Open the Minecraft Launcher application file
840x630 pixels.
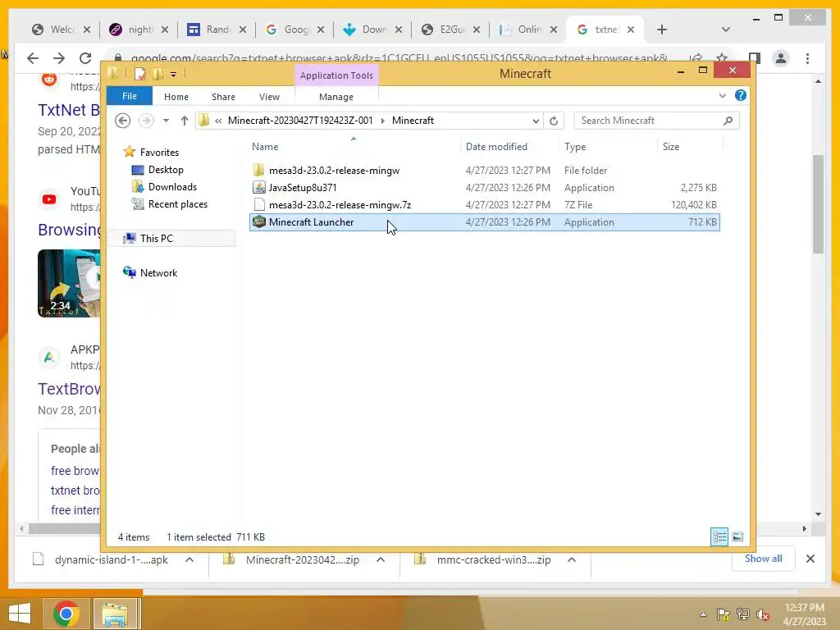484,221
